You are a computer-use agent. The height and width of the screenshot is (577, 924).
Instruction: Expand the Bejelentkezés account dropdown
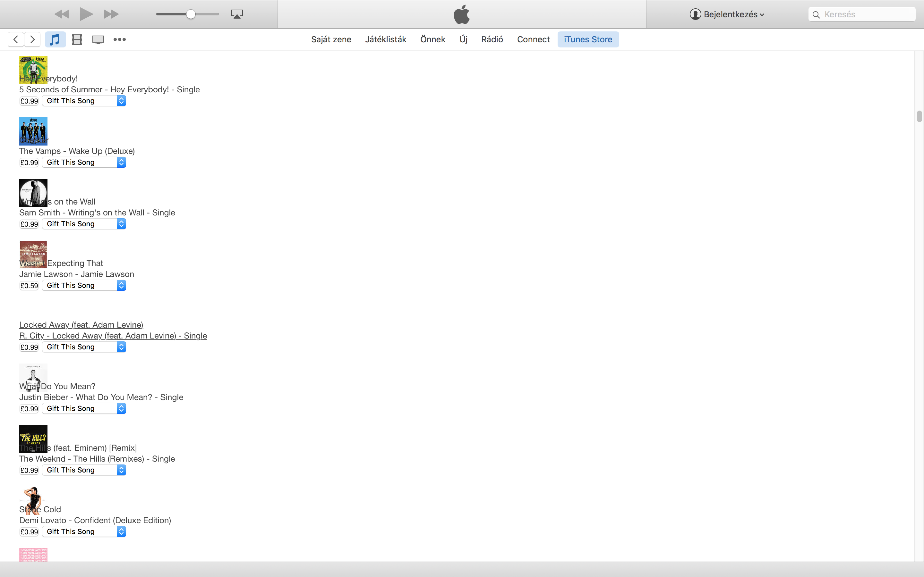coord(727,14)
